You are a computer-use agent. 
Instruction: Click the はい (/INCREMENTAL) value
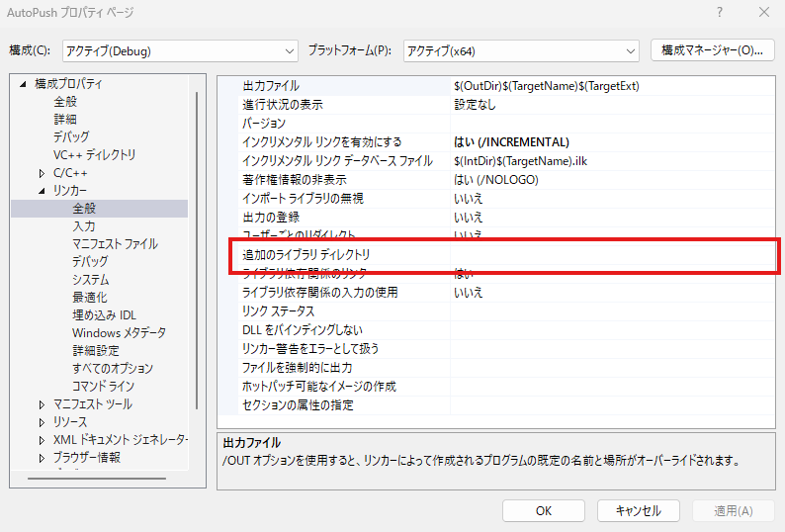click(x=511, y=142)
